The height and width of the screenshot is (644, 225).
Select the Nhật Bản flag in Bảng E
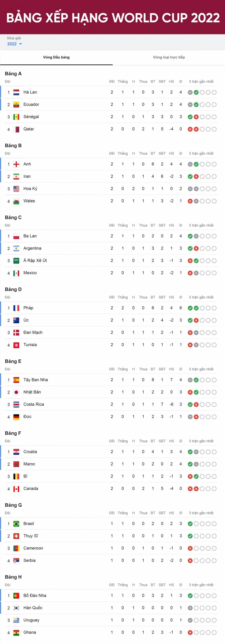click(x=16, y=392)
